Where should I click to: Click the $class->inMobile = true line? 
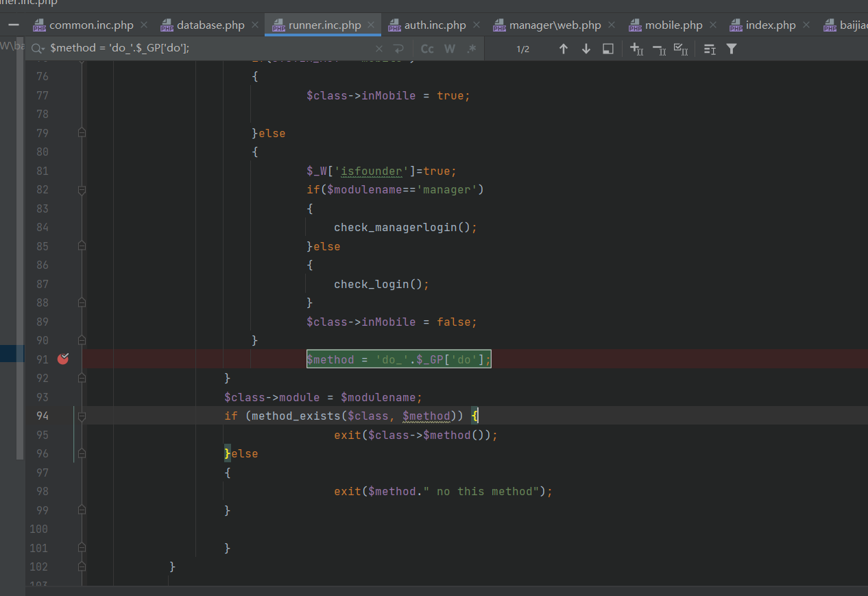pyautogui.click(x=389, y=95)
